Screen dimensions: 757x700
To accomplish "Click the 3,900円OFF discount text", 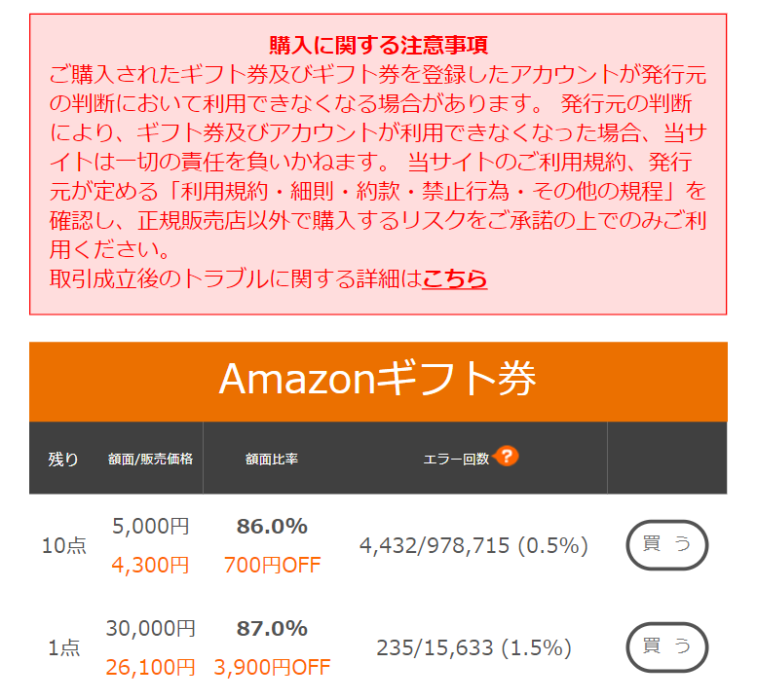I will point(272,667).
